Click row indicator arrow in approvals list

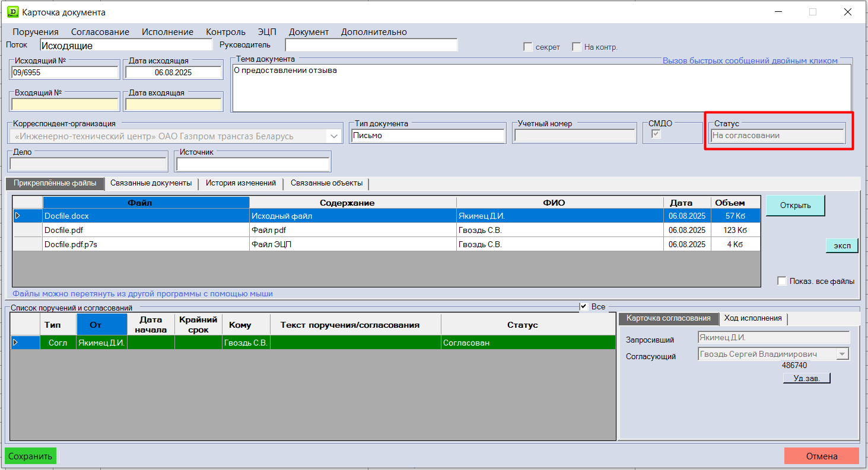pos(15,343)
